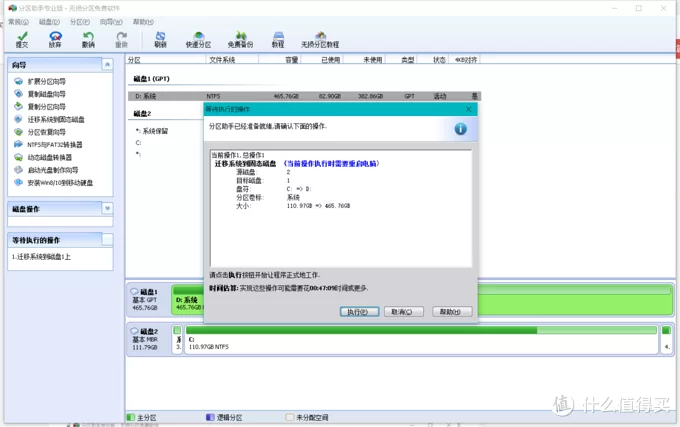Expand the 磁盘操作 panel
This screenshot has width=680, height=427.
(x=108, y=209)
